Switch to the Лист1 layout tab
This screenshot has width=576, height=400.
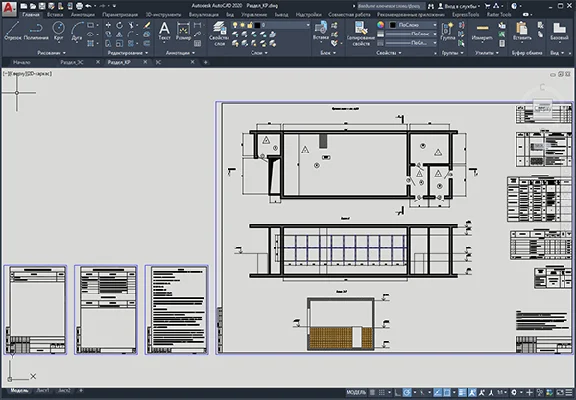(x=43, y=391)
